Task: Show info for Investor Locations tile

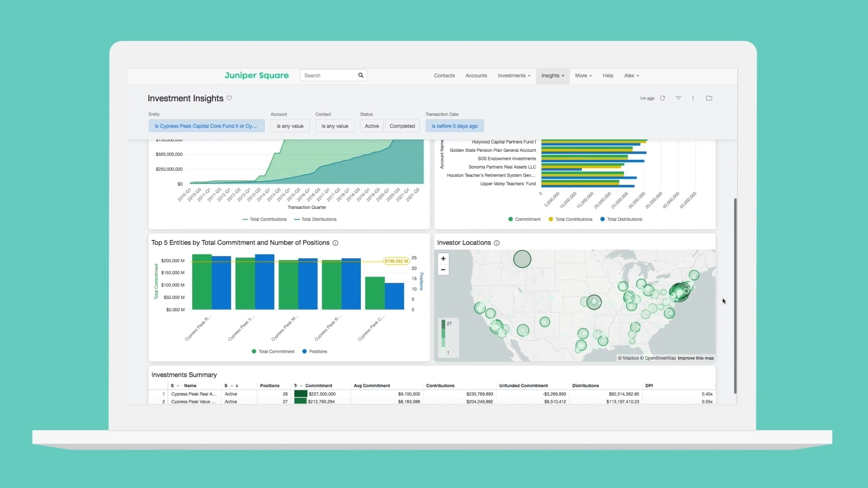Action: pos(497,243)
